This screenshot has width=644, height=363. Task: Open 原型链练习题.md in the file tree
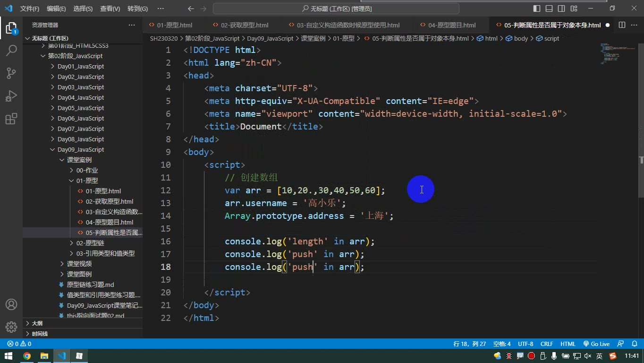[x=90, y=285]
